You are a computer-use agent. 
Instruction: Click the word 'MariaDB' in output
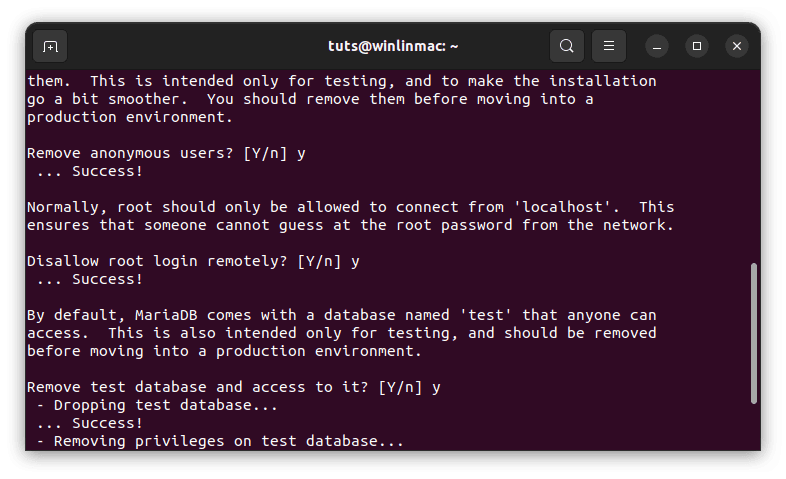[x=166, y=315]
